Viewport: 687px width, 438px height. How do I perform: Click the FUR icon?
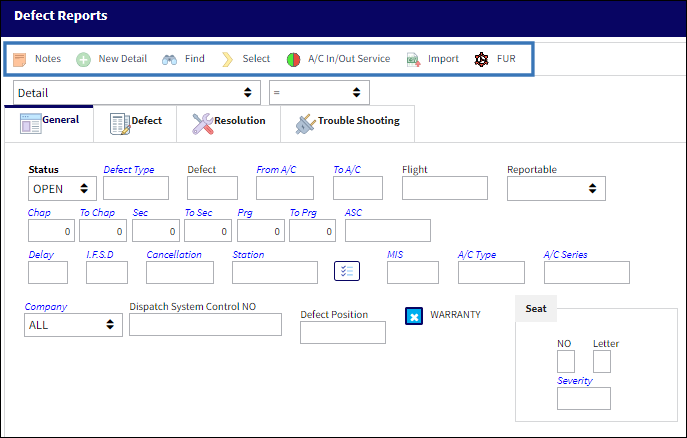(x=482, y=59)
